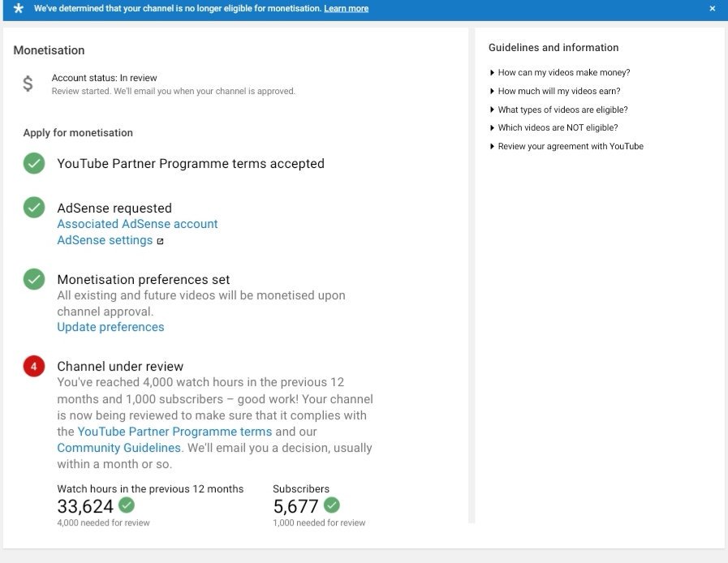Screen dimensions: 728x563
Task: Expand How much will my videos earn?
Action: (555, 91)
